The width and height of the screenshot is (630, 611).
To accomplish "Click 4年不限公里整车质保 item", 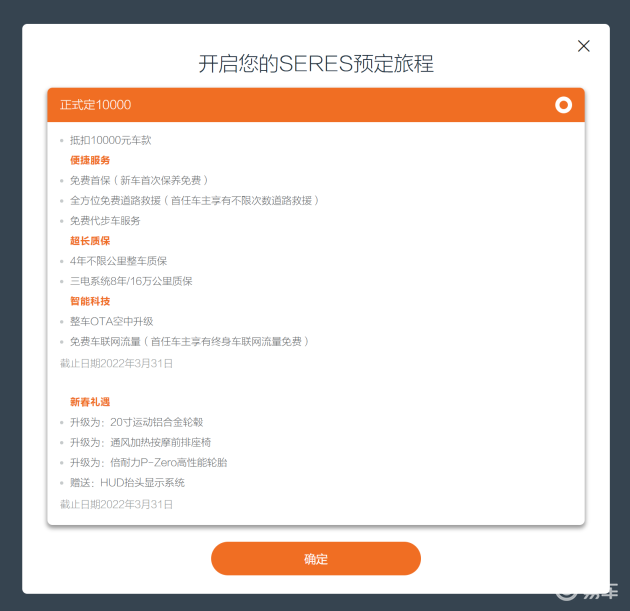I will tap(119, 261).
